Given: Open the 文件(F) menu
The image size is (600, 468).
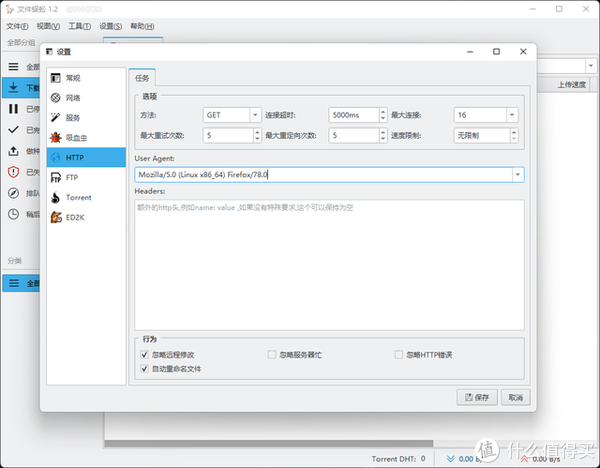Looking at the screenshot, I should pyautogui.click(x=17, y=26).
